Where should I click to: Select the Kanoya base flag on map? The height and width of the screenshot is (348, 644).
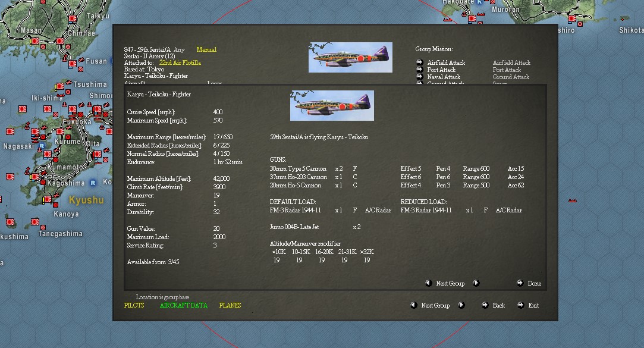pyautogui.click(x=47, y=199)
